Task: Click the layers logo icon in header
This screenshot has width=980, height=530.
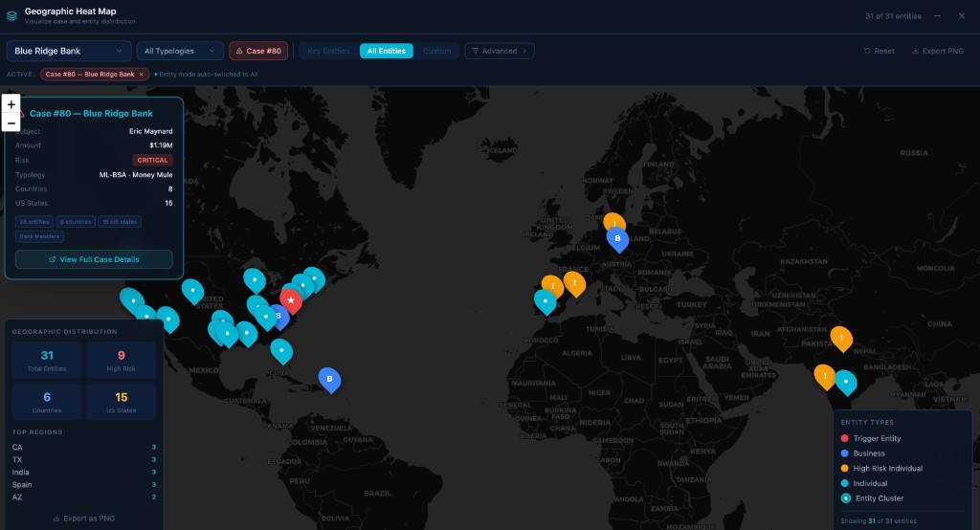Action: [11, 15]
